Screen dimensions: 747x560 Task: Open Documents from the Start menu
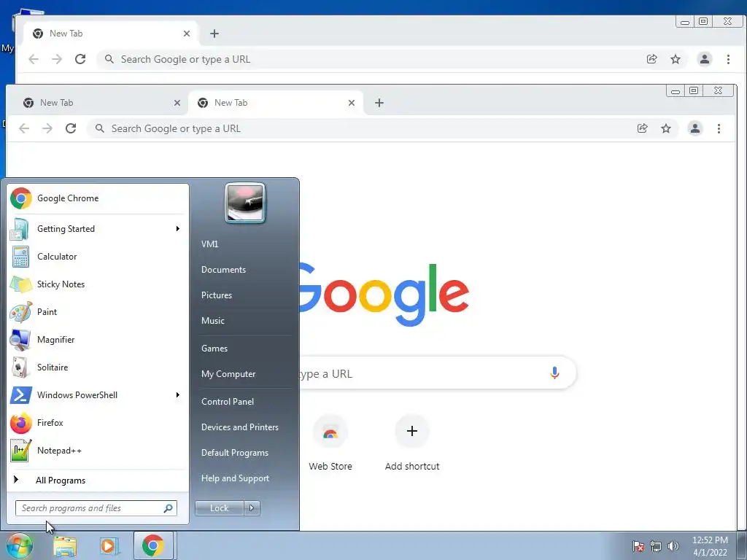[x=223, y=270]
